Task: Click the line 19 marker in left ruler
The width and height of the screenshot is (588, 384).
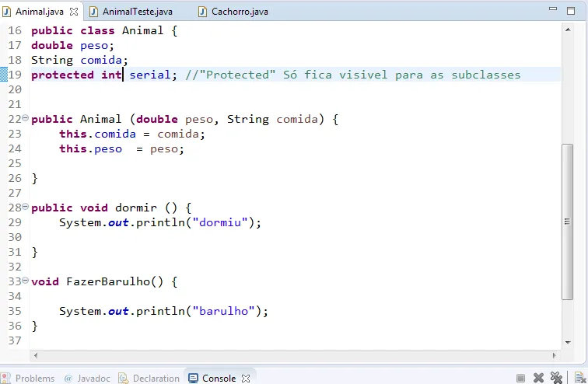Action: [3, 74]
